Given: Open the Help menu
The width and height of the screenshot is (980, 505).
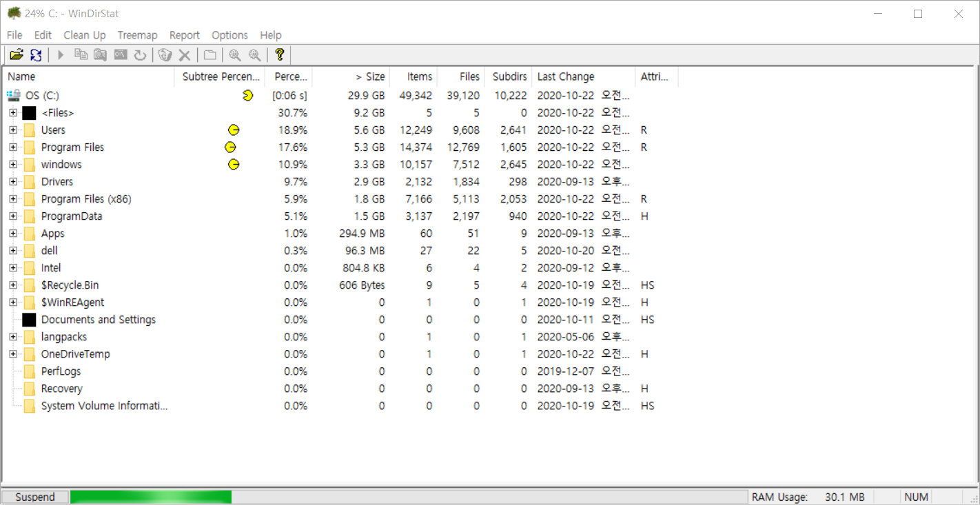Looking at the screenshot, I should (x=271, y=35).
